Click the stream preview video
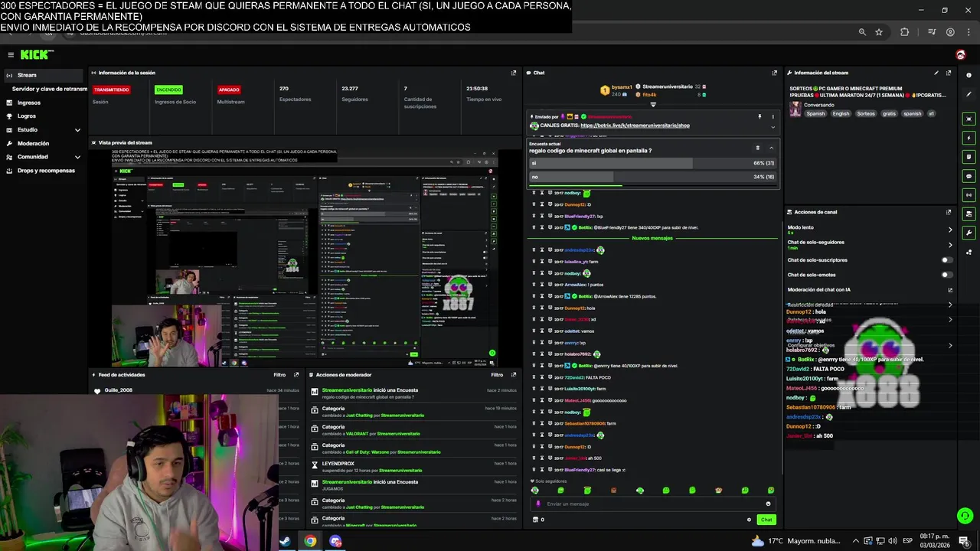980x551 pixels. pos(305,257)
